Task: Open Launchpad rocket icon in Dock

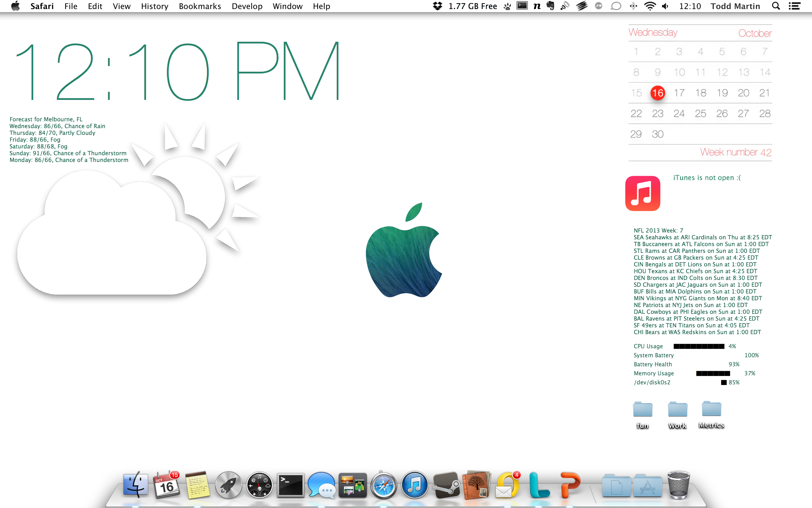Action: (228, 485)
